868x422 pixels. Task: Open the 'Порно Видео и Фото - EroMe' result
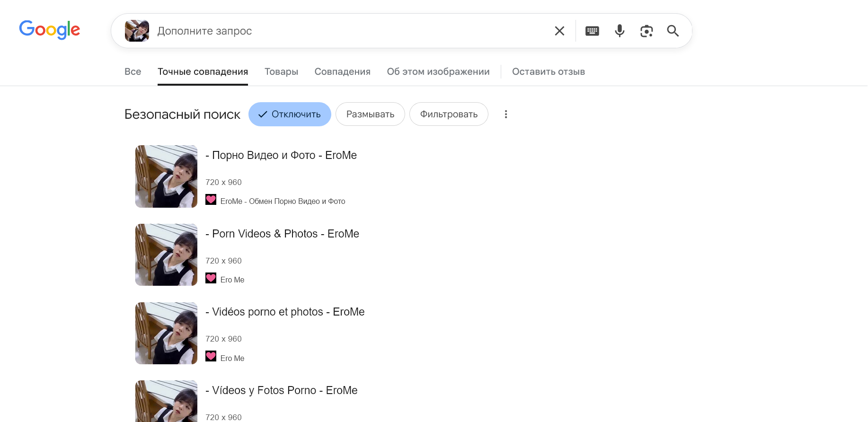coord(281,155)
